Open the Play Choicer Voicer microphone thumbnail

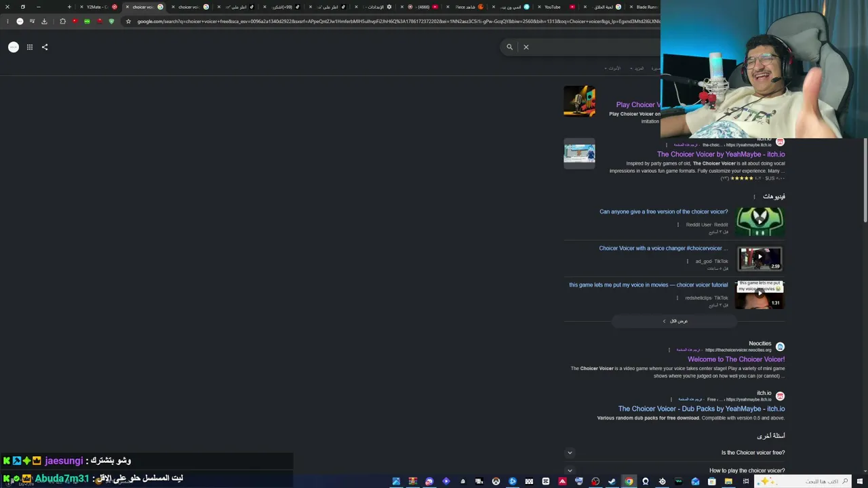579,101
